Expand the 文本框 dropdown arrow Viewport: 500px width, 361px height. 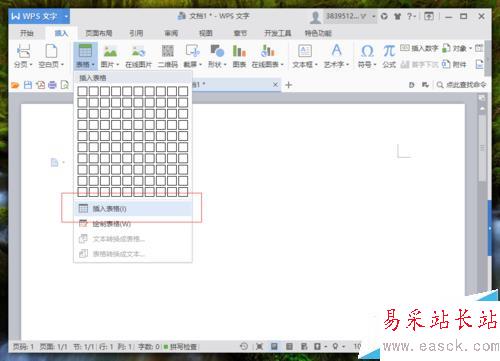(316, 64)
